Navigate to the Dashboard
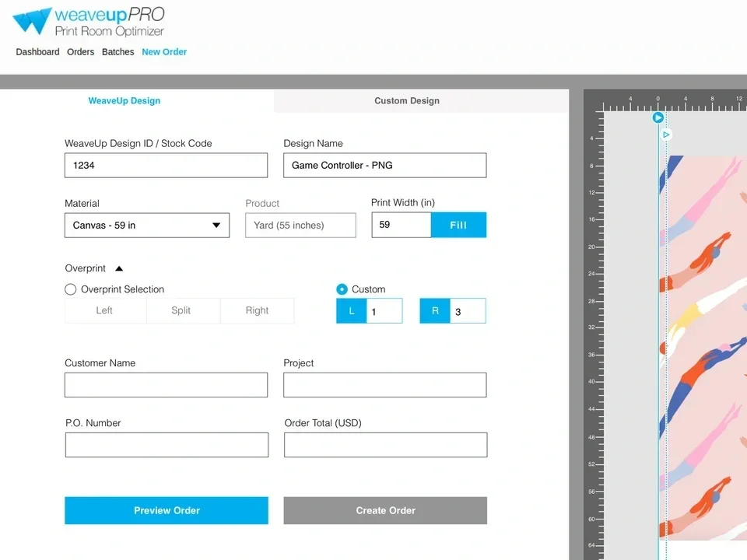 click(x=37, y=51)
